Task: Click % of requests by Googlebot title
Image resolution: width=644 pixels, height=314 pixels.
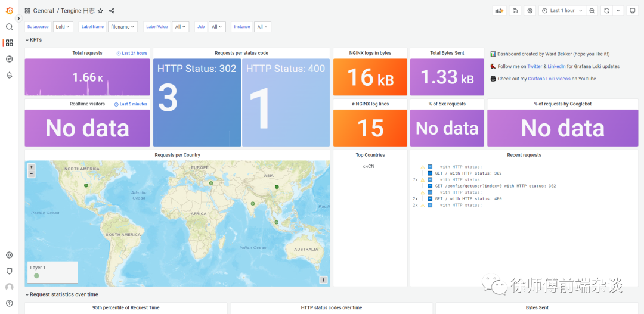Action: click(563, 104)
